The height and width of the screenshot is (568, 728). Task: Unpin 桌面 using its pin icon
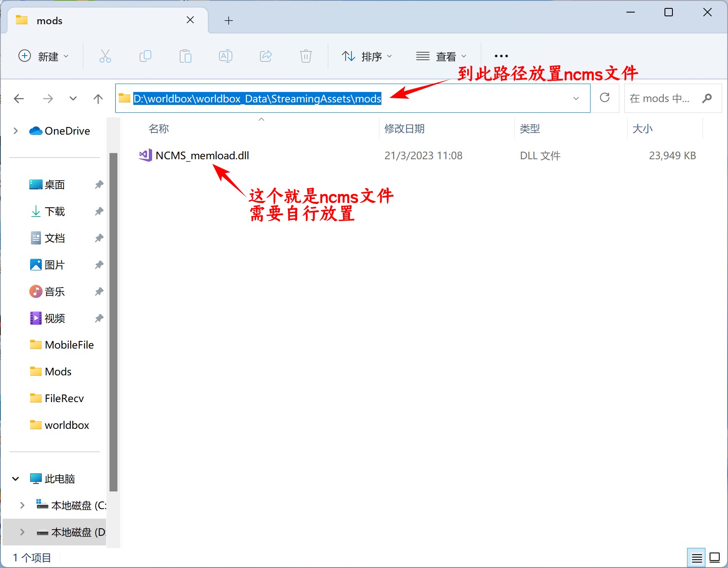(99, 185)
